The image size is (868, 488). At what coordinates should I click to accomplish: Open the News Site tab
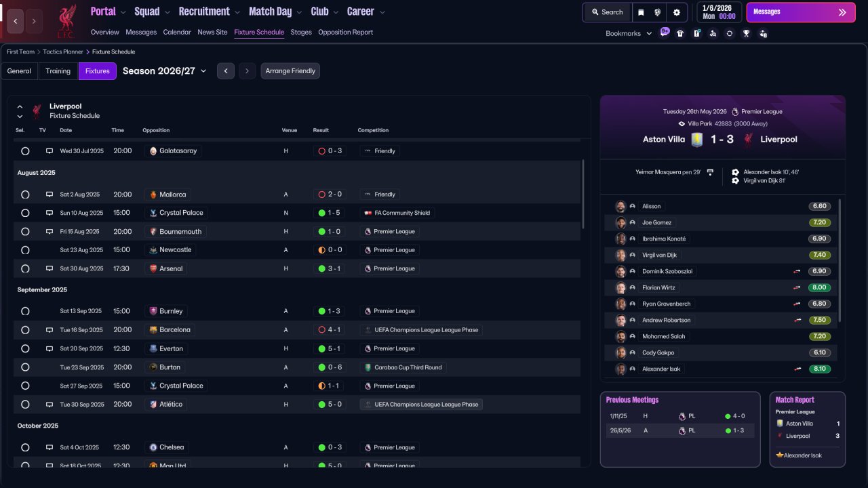[x=212, y=33]
